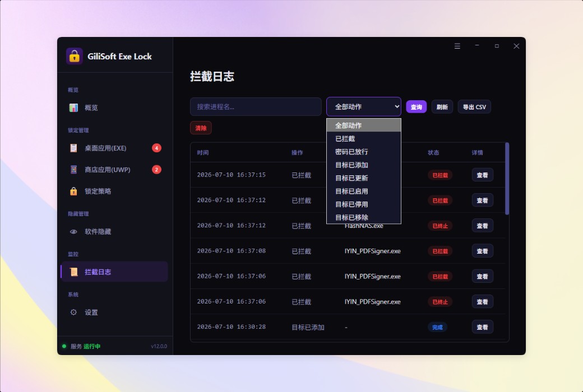583x392 pixels.
Task: Click the 概览 chart icon in sidebar
Action: click(x=73, y=108)
